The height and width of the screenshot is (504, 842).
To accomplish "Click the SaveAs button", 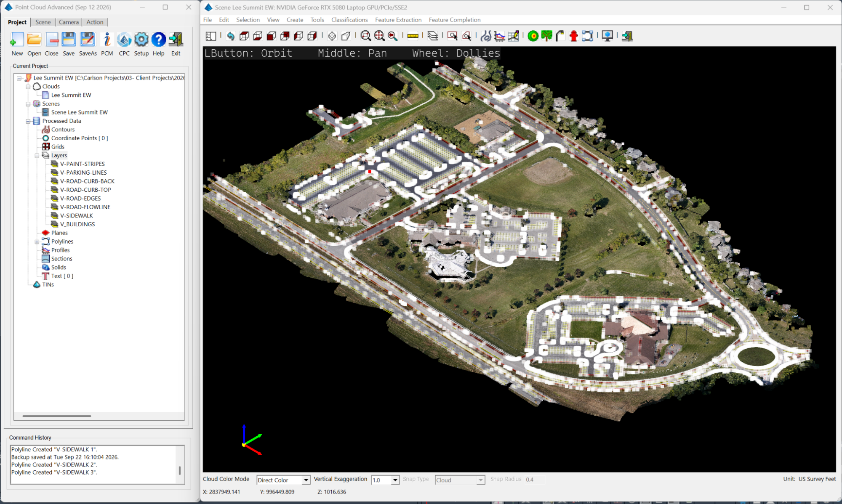I will click(88, 44).
